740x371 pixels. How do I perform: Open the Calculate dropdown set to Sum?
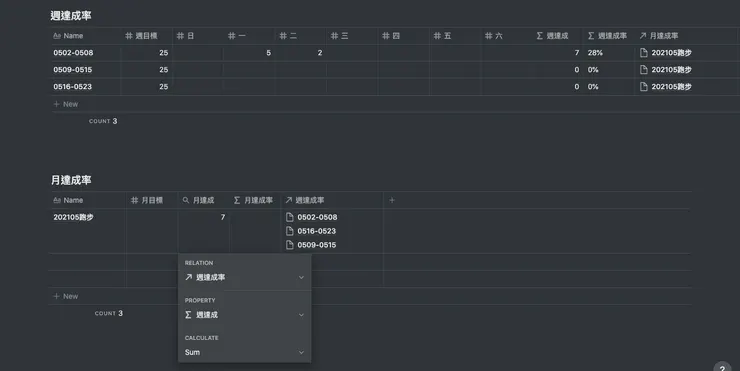(244, 352)
